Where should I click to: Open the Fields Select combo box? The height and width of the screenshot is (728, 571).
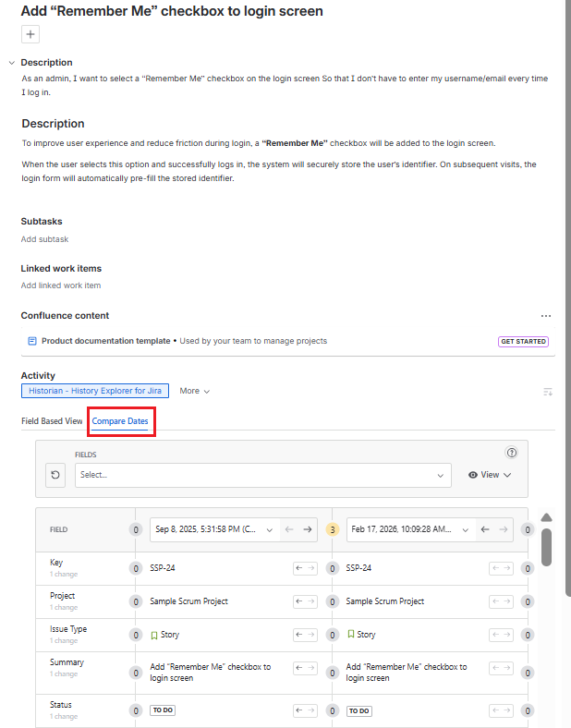263,475
